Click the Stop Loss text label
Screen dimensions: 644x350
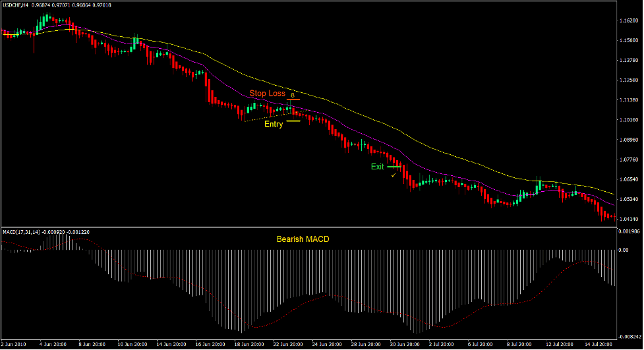tap(267, 94)
